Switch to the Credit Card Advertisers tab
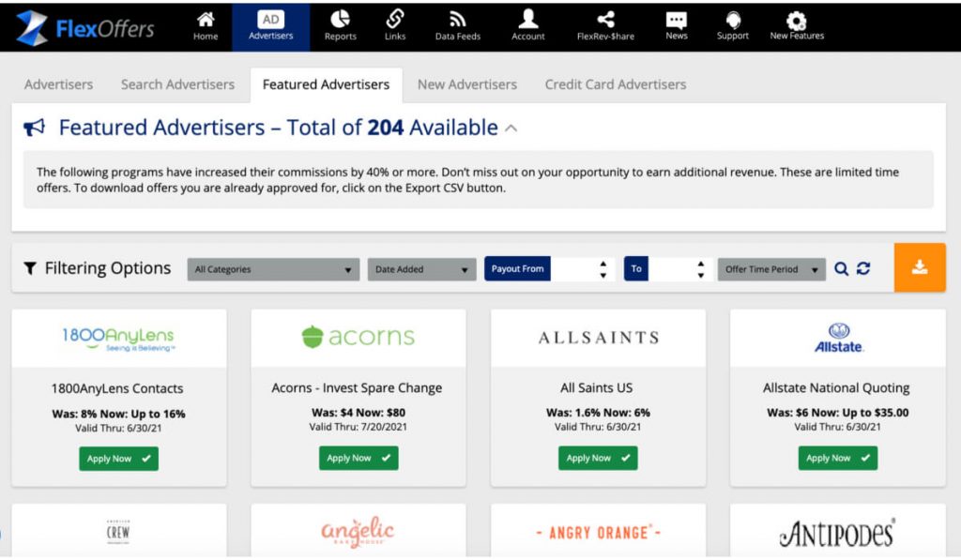Viewport: 961px width, 560px height. (x=615, y=84)
